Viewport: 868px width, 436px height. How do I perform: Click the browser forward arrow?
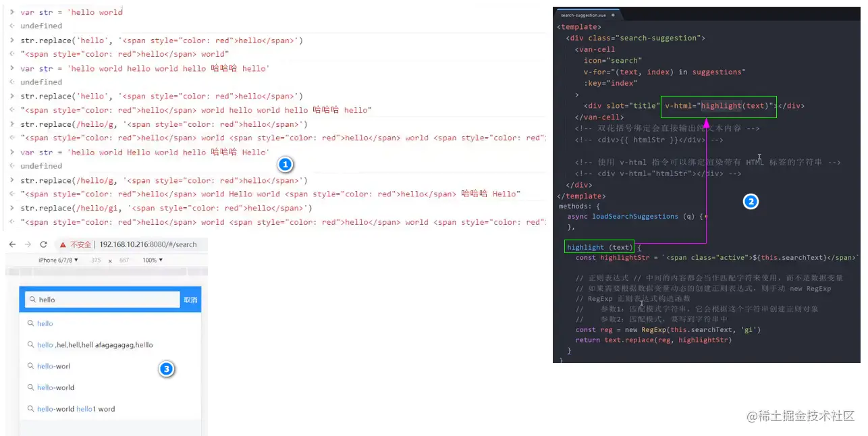(28, 244)
